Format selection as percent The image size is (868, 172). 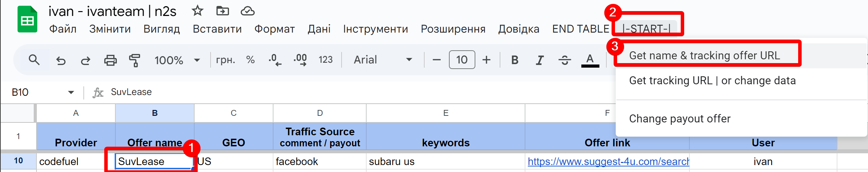pyautogui.click(x=250, y=60)
